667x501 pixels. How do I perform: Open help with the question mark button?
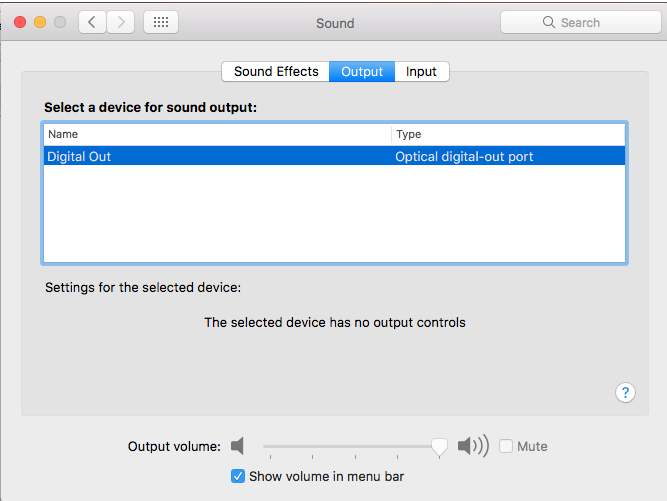pos(625,393)
